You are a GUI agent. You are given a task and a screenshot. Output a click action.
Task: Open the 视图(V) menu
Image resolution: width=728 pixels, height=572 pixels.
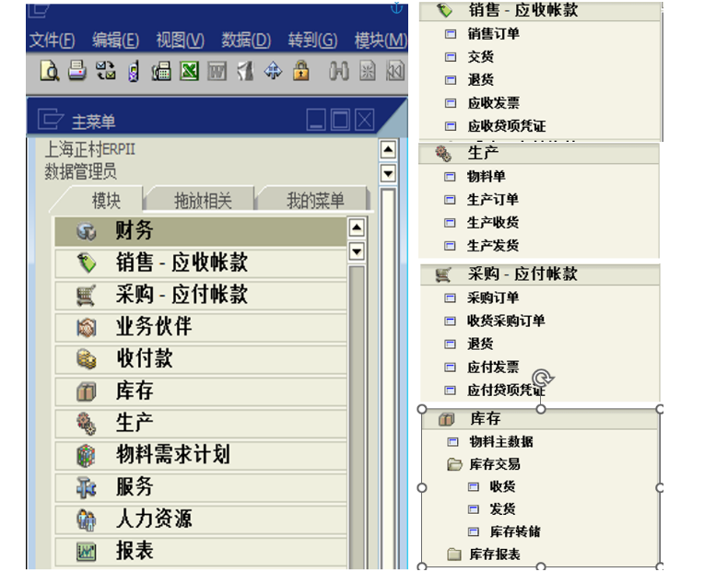tap(180, 41)
